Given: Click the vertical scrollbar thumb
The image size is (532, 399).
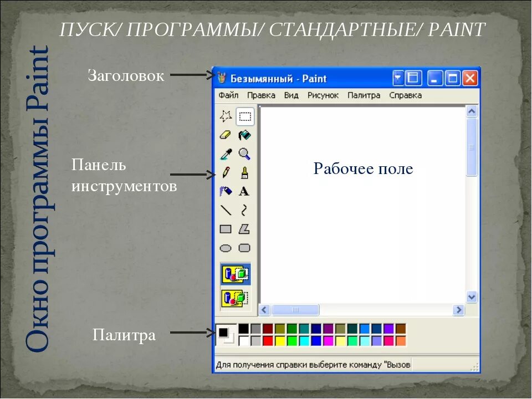Looking at the screenshot, I should click(472, 147).
